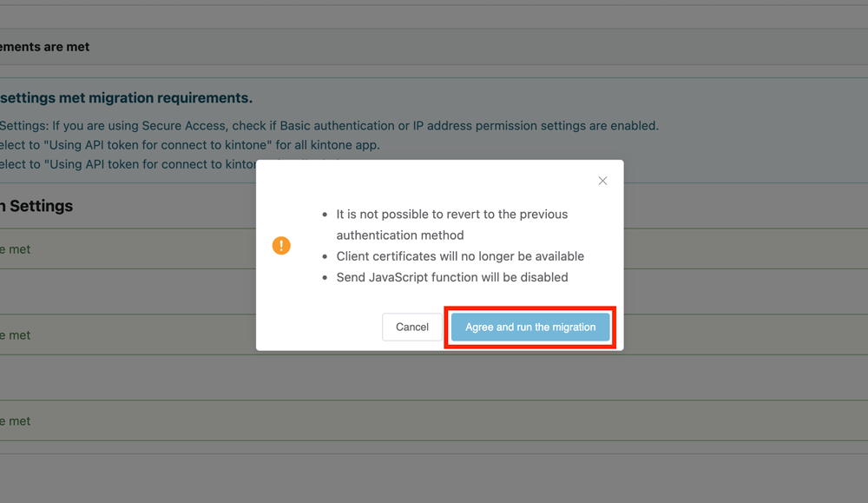868x503 pixels.
Task: Click the bullet dot before "It is not possible"
Action: [325, 215]
